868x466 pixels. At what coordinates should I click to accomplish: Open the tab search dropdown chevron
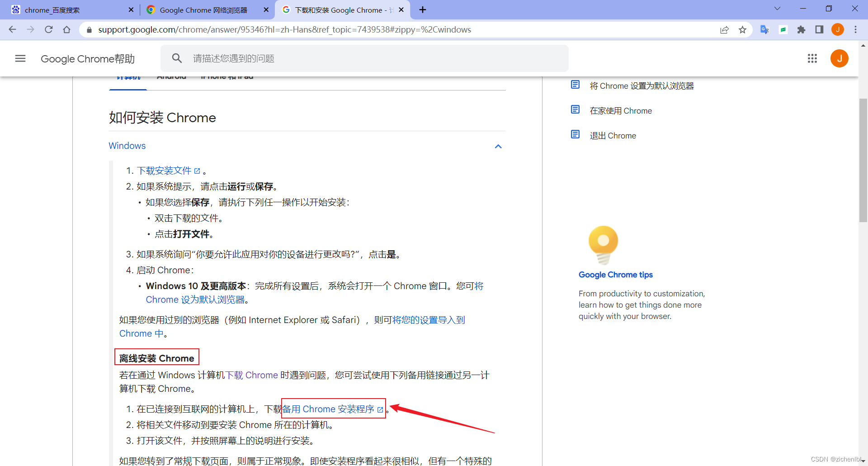tap(777, 8)
